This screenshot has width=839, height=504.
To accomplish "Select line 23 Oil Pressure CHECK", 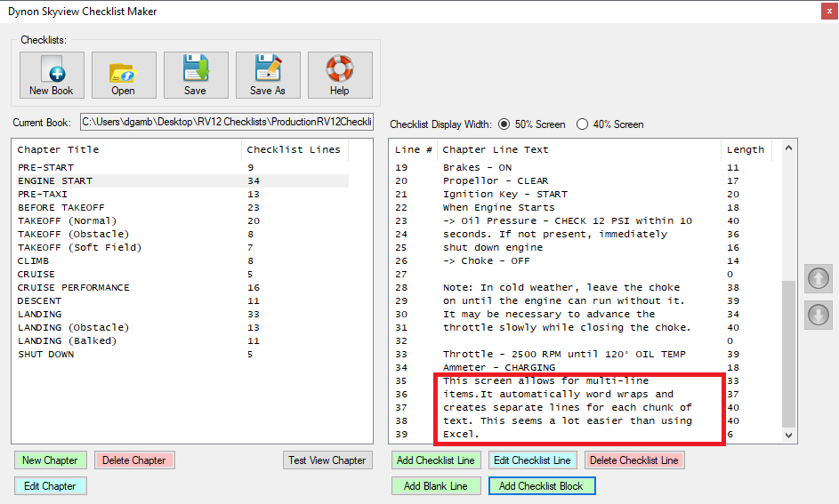I will coord(583,220).
